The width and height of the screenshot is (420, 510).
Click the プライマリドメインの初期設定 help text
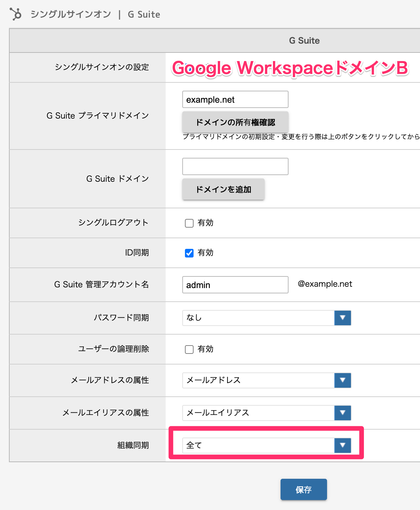301,137
